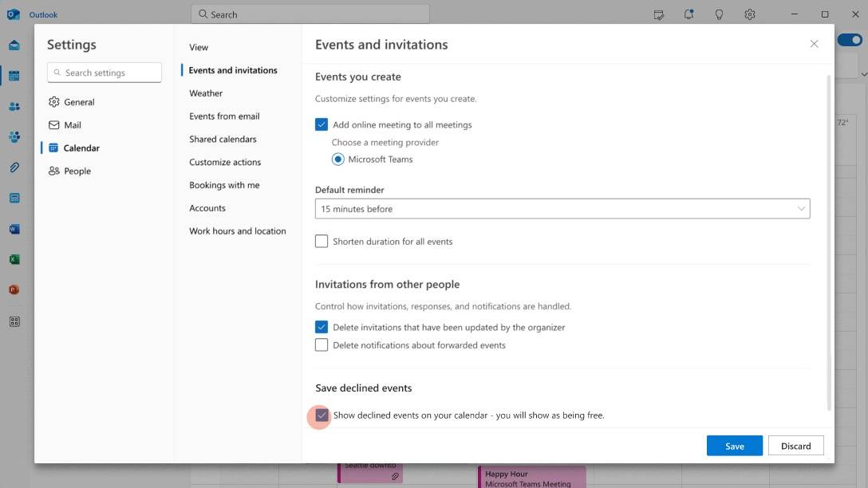The height and width of the screenshot is (488, 868).
Task: Launch Microsoft Word from the sidebar
Action: 14,229
